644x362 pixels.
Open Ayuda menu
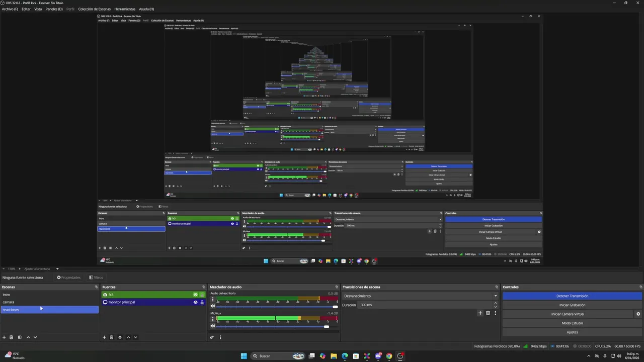[146, 9]
